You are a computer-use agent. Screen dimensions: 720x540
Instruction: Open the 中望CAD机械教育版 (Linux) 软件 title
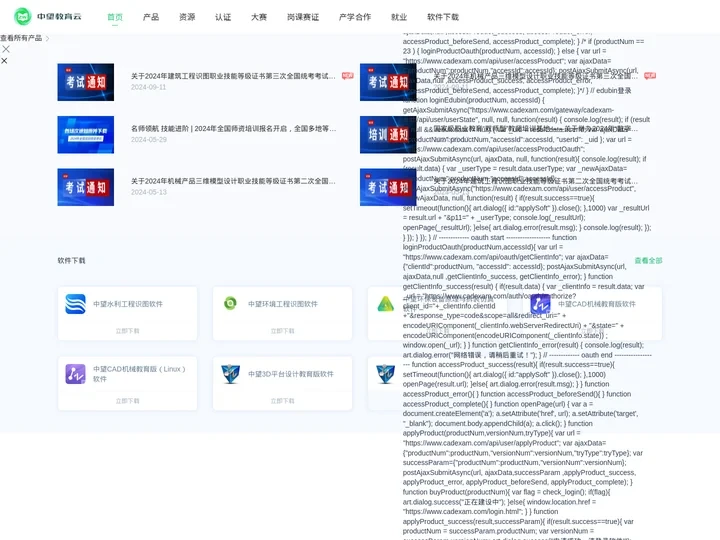139,374
